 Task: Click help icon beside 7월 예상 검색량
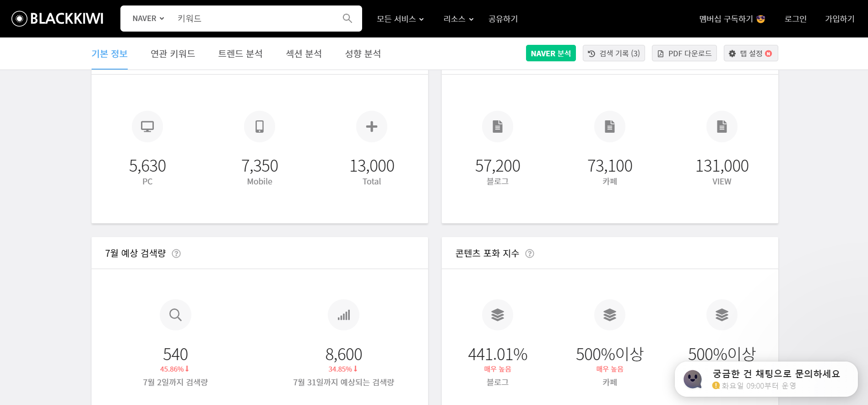176,254
